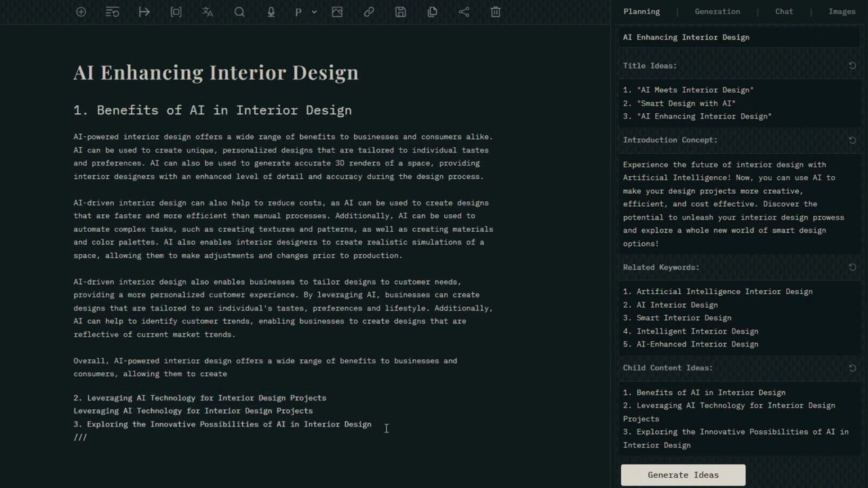This screenshot has height=488, width=868.
Task: Regenerate the Child Content Ideas section
Action: click(x=852, y=368)
